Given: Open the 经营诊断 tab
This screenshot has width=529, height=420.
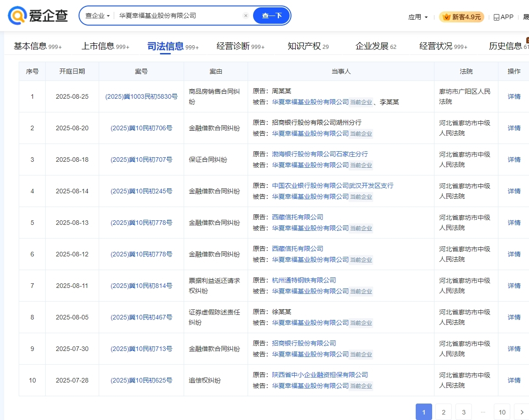Looking at the screenshot, I should [x=240, y=46].
